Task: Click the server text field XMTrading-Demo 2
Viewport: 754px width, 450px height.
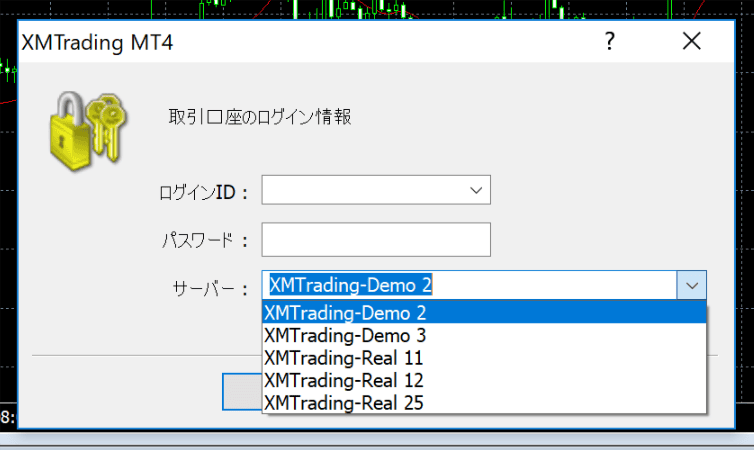Action: 469,285
